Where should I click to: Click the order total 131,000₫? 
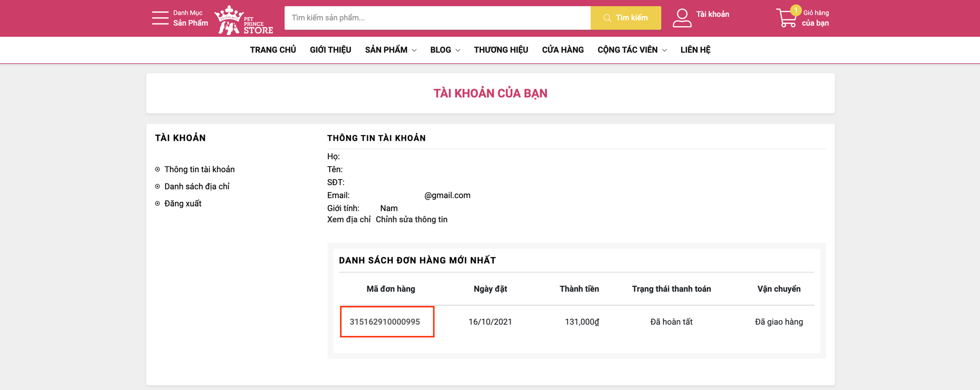582,322
